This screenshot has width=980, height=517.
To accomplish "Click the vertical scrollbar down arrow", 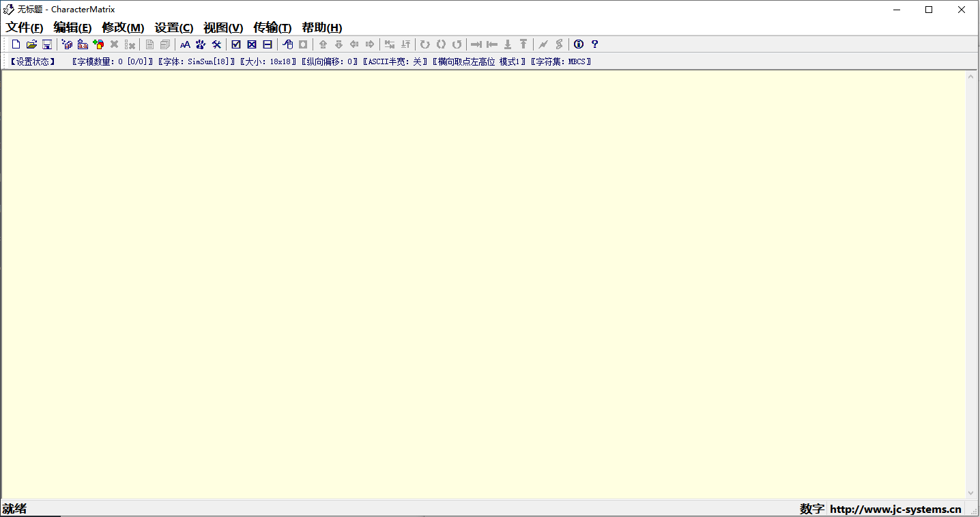I will 970,494.
